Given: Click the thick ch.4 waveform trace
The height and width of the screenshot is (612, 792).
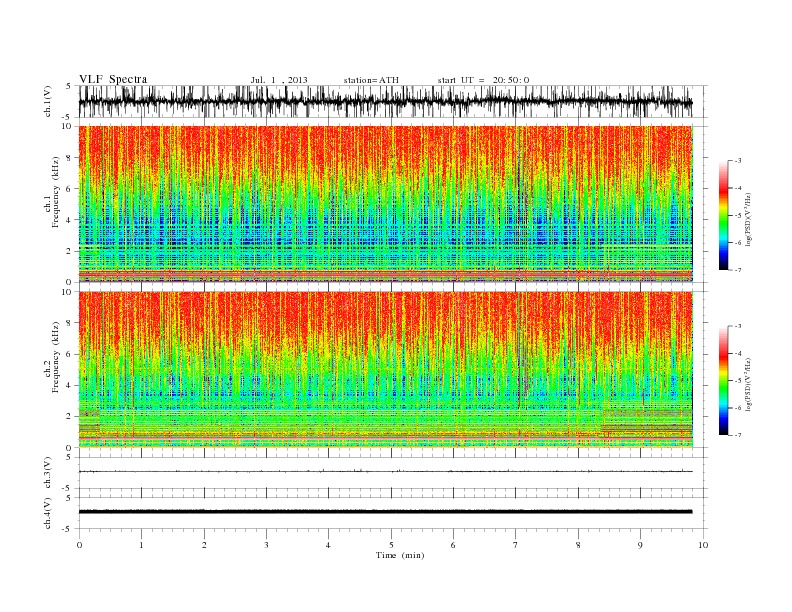Looking at the screenshot, I should [x=385, y=512].
